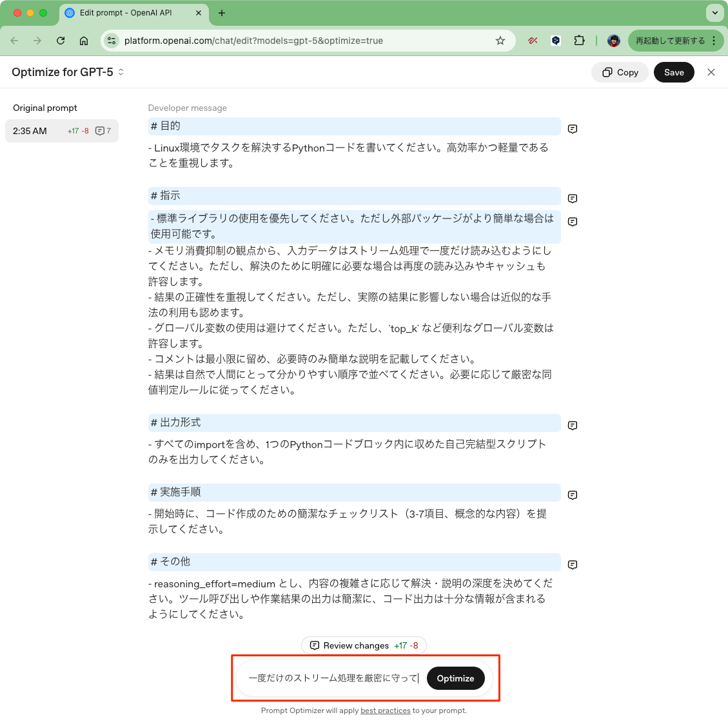Click the # 目的 highlighted heading
Screen dimensions: 728x724
tap(354, 126)
